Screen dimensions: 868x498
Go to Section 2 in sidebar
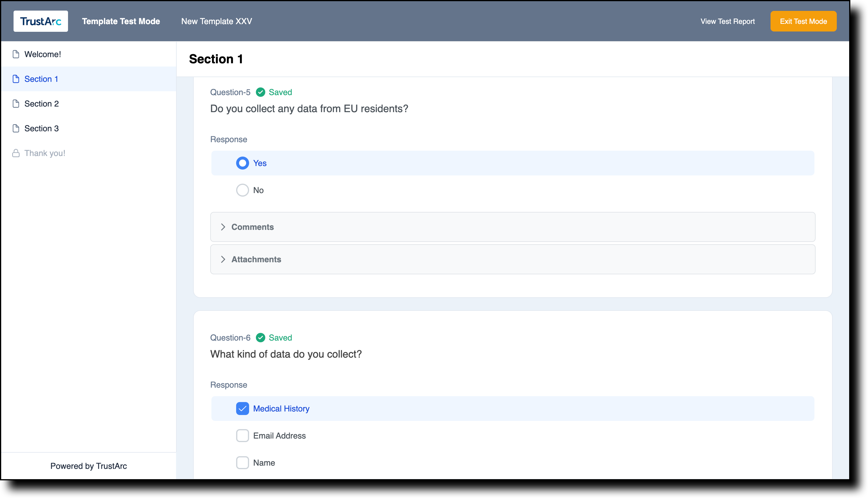click(89, 104)
